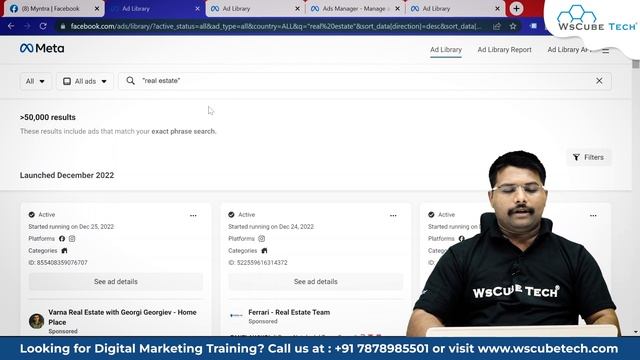Click the magnifier icon in the search bar
The image size is (640, 360).
point(130,81)
